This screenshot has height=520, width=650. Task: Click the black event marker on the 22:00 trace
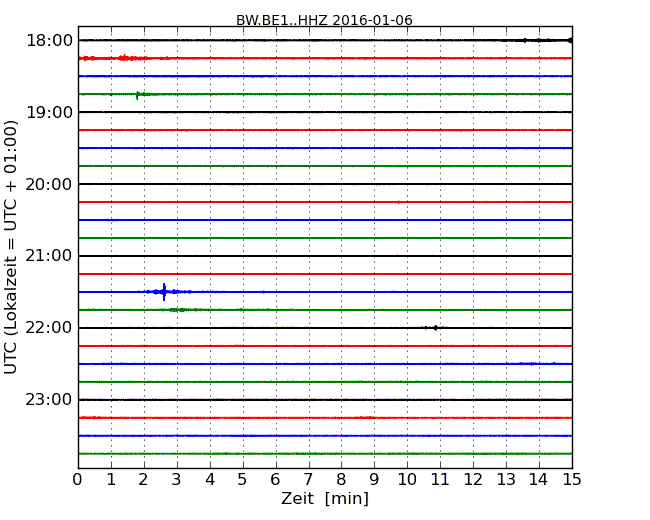pyautogui.click(x=435, y=328)
